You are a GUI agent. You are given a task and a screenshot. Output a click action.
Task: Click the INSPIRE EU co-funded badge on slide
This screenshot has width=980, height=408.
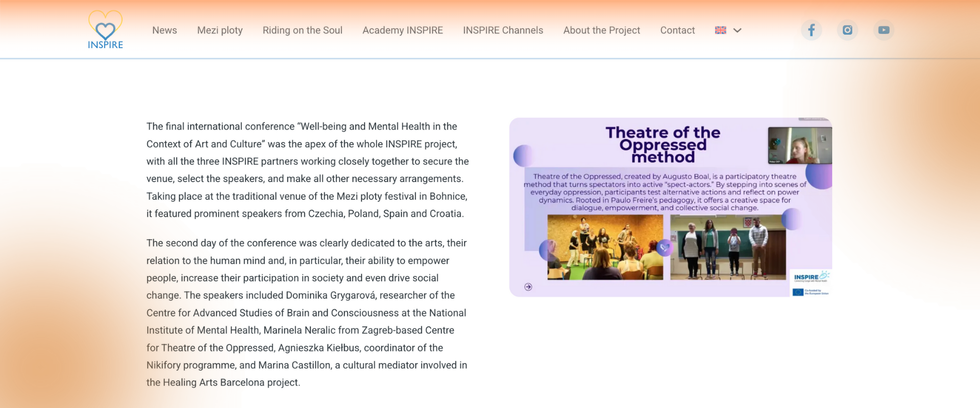point(811,283)
